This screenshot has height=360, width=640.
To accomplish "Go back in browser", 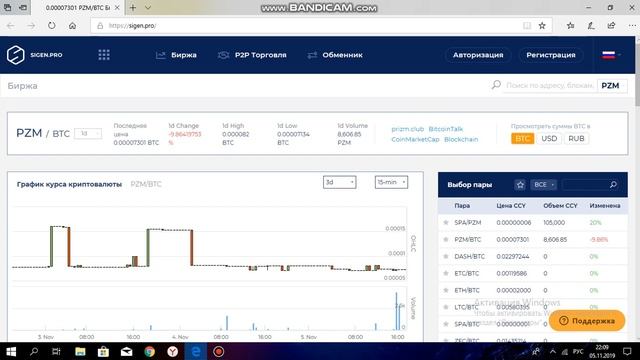I will click(x=11, y=26).
